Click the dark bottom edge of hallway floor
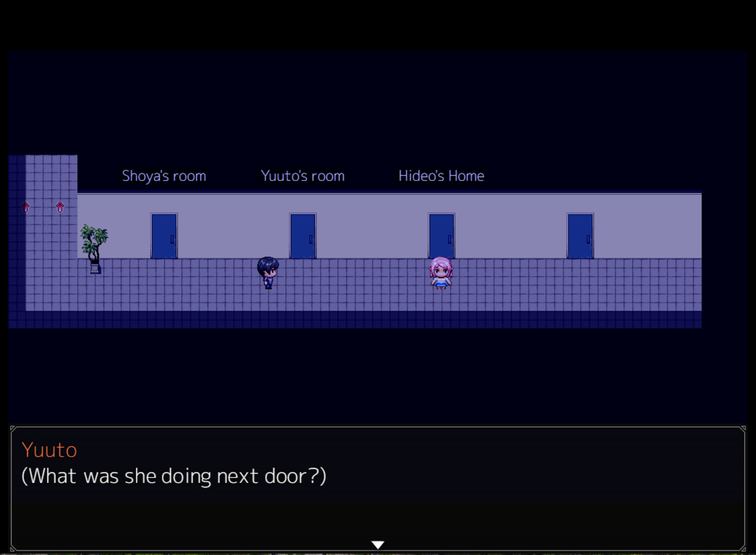756x555 pixels. coord(360,320)
